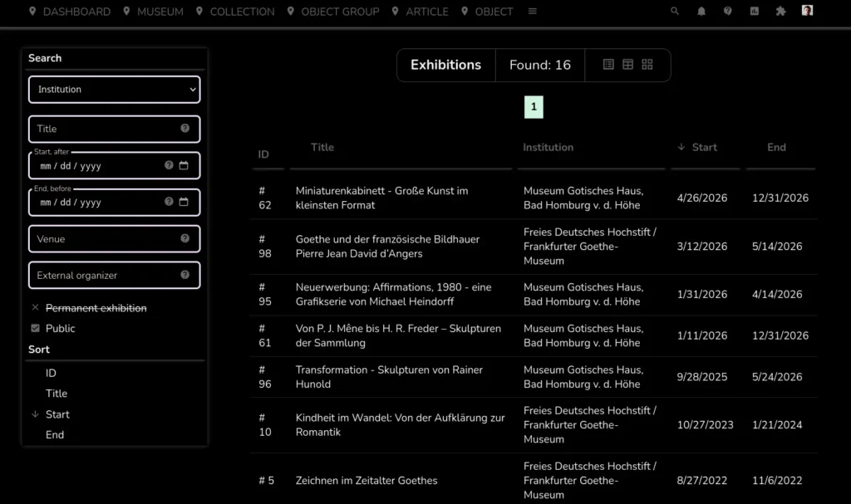Click 'Found: 16' results count
The image size is (851, 504).
540,65
